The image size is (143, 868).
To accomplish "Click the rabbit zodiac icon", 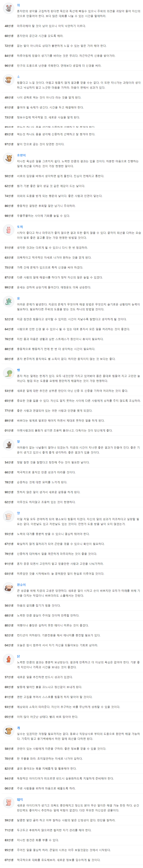I will coord(8,230).
